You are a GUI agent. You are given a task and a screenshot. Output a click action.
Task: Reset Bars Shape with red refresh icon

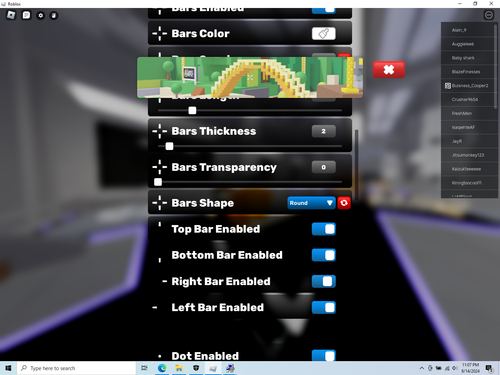tap(344, 203)
